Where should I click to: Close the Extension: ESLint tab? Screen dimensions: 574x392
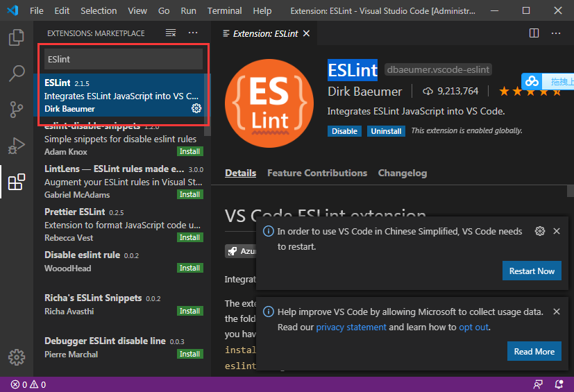click(306, 33)
